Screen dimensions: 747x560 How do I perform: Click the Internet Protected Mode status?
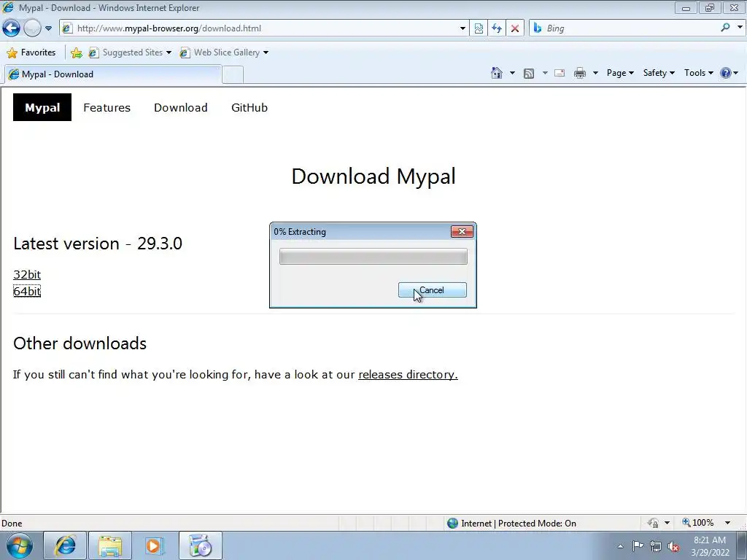tap(511, 524)
